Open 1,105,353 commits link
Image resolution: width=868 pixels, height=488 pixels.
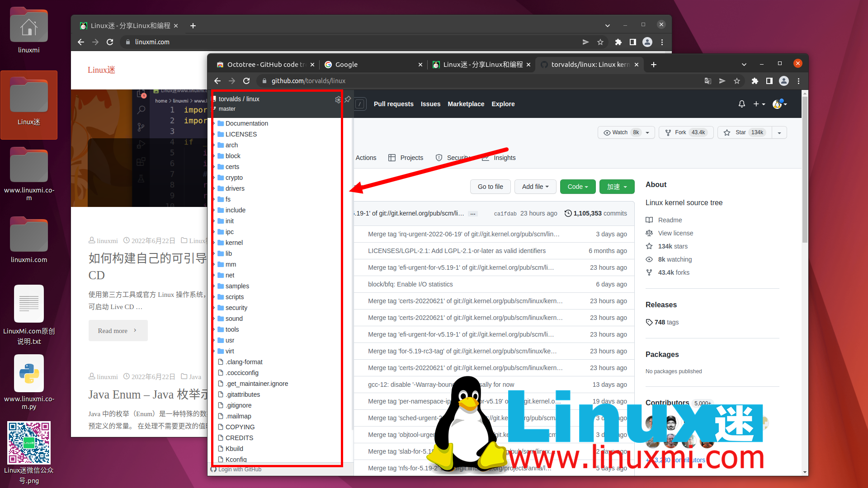click(600, 213)
